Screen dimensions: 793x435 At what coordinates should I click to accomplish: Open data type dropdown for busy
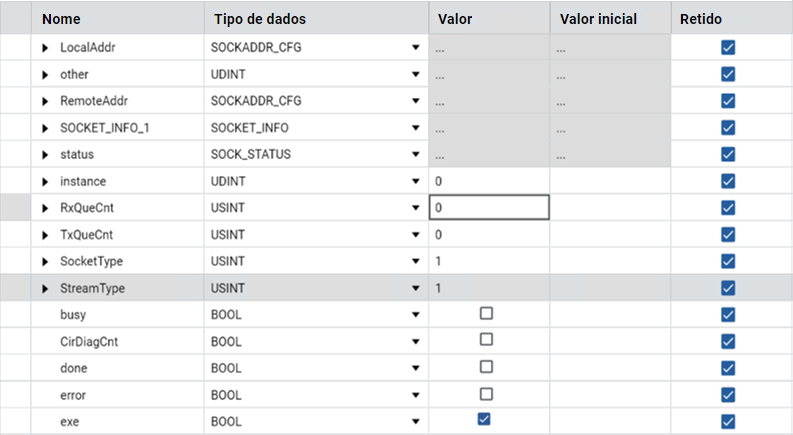click(x=415, y=314)
